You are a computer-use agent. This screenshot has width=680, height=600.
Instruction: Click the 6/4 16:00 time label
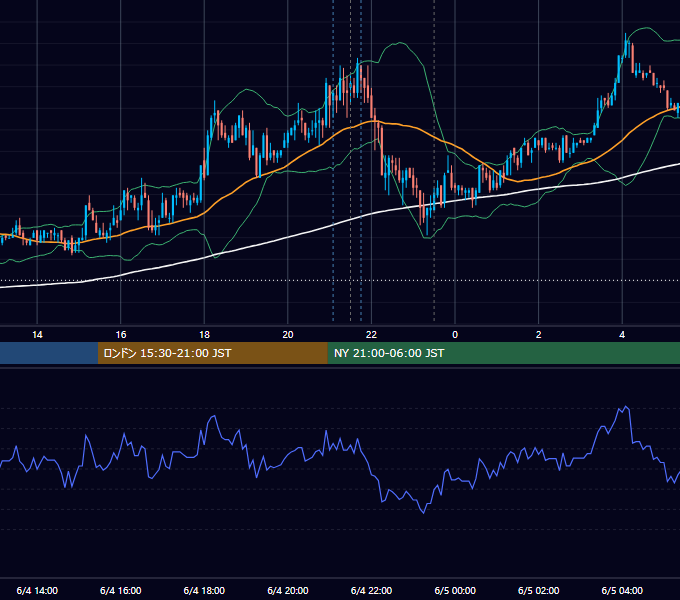[121, 590]
